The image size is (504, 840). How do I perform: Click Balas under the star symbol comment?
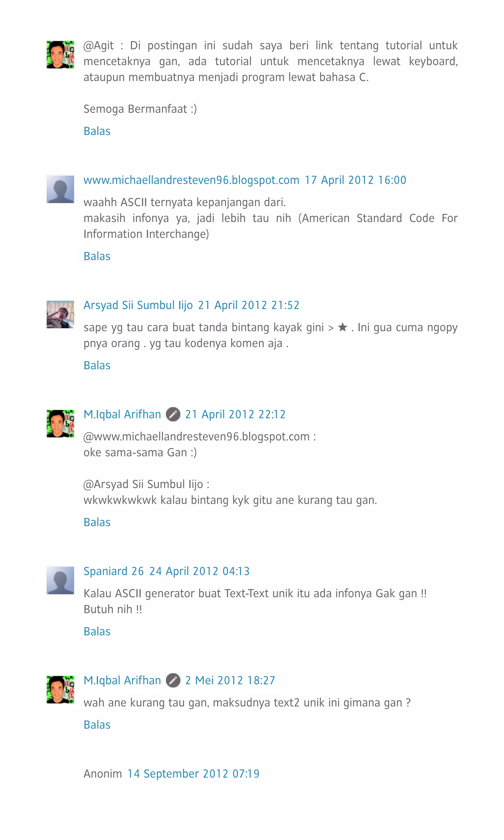97,365
